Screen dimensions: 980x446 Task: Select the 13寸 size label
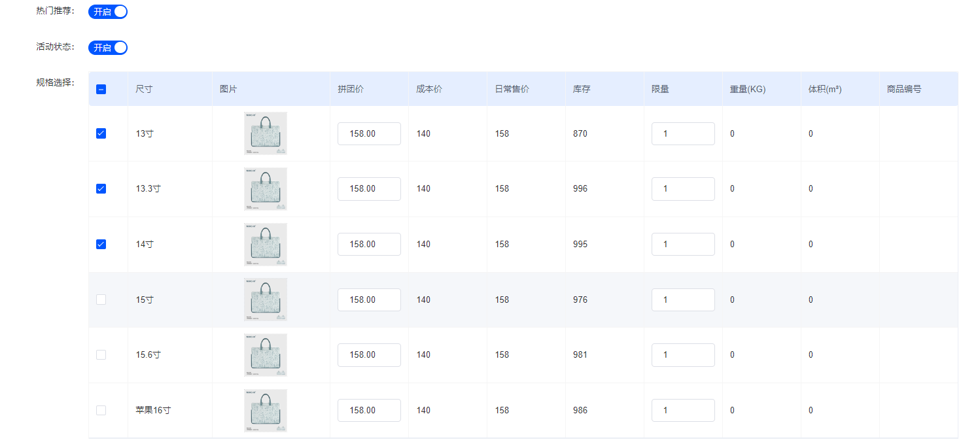145,133
